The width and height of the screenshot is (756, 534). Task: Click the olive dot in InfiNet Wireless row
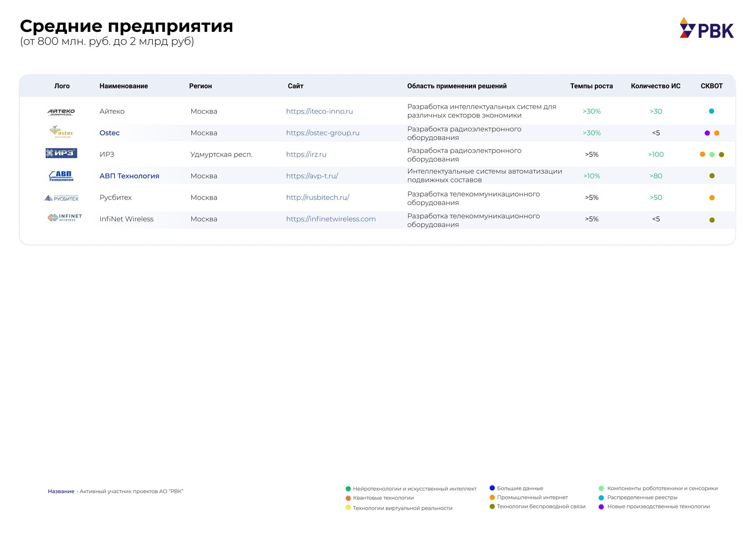pos(712,220)
